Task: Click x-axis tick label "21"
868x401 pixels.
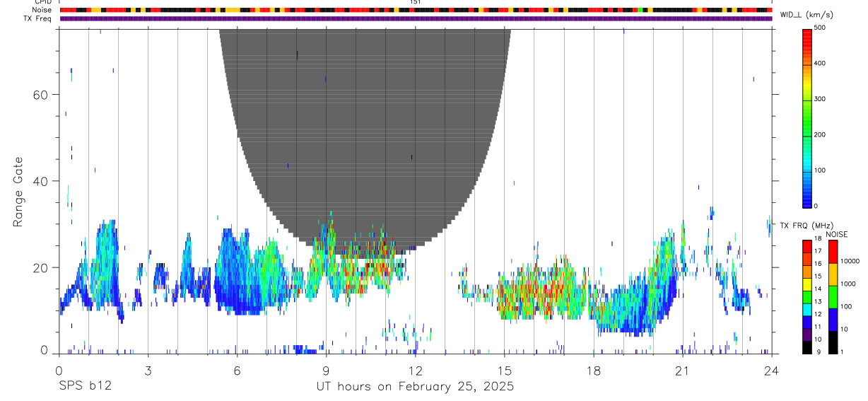Action: click(682, 370)
